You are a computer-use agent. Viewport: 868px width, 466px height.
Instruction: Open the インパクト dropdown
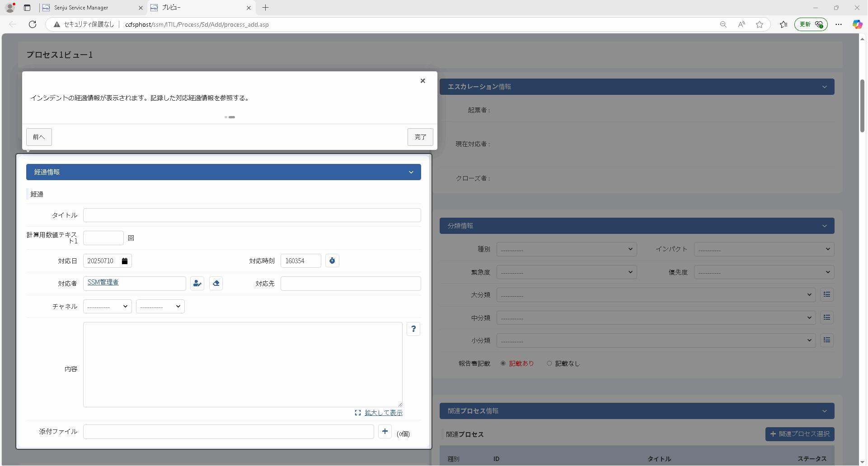[x=764, y=249]
